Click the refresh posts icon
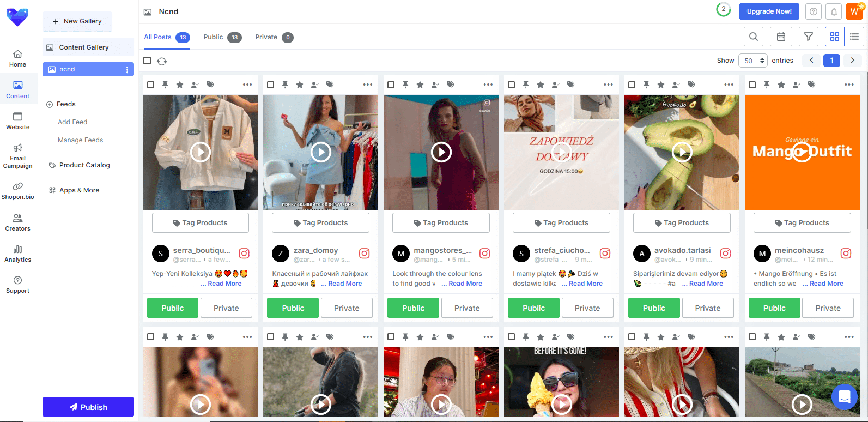The image size is (868, 422). pos(162,61)
